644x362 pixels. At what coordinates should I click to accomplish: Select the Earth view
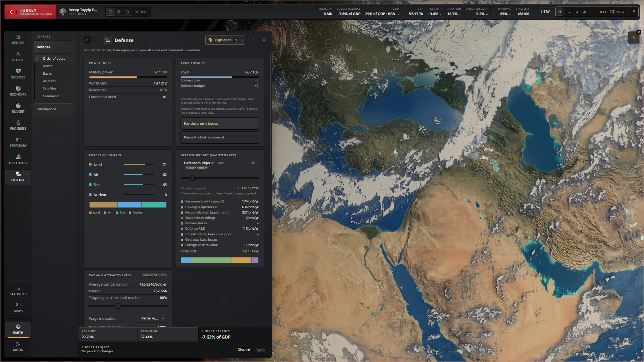pyautogui.click(x=18, y=329)
